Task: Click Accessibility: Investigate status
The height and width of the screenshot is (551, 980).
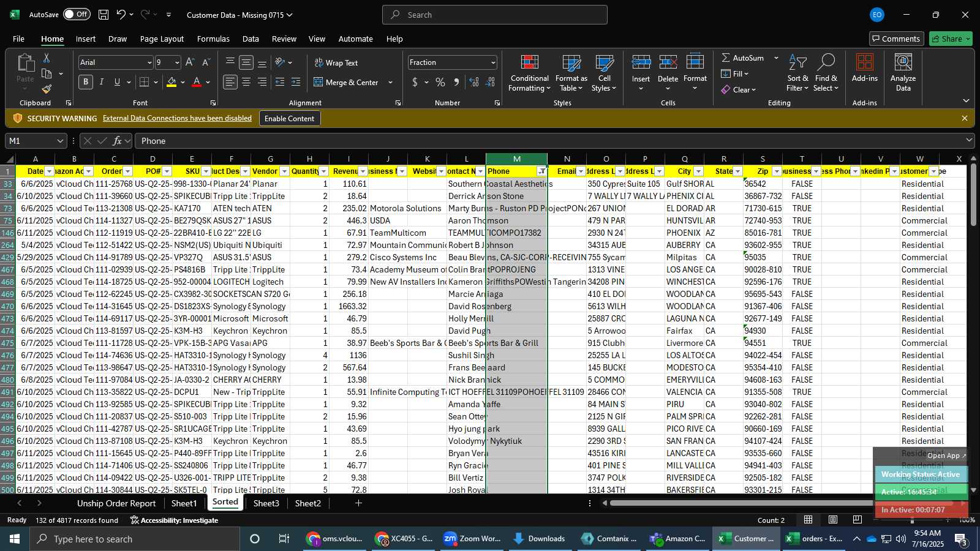Action: [174, 520]
